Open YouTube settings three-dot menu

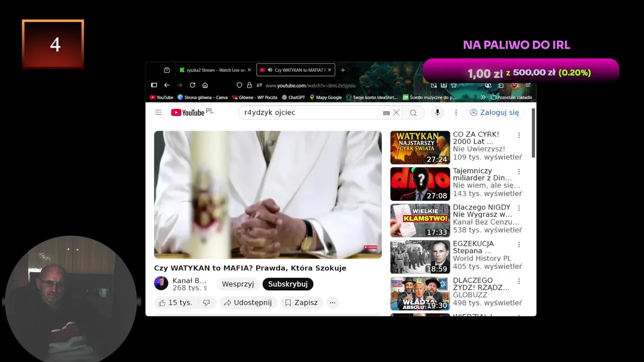456,113
